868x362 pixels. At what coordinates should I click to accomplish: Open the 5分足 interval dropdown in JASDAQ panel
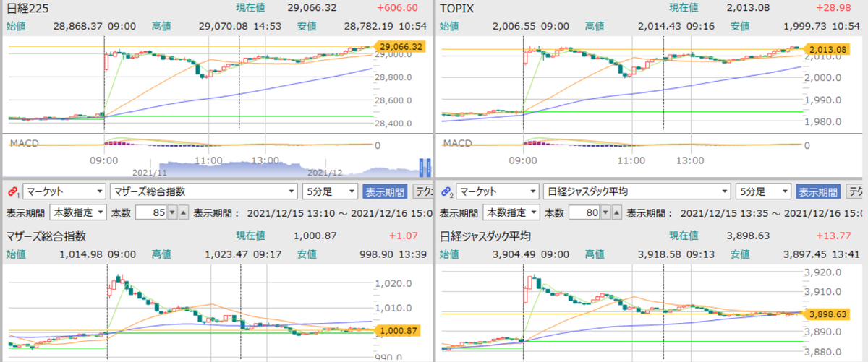click(763, 191)
